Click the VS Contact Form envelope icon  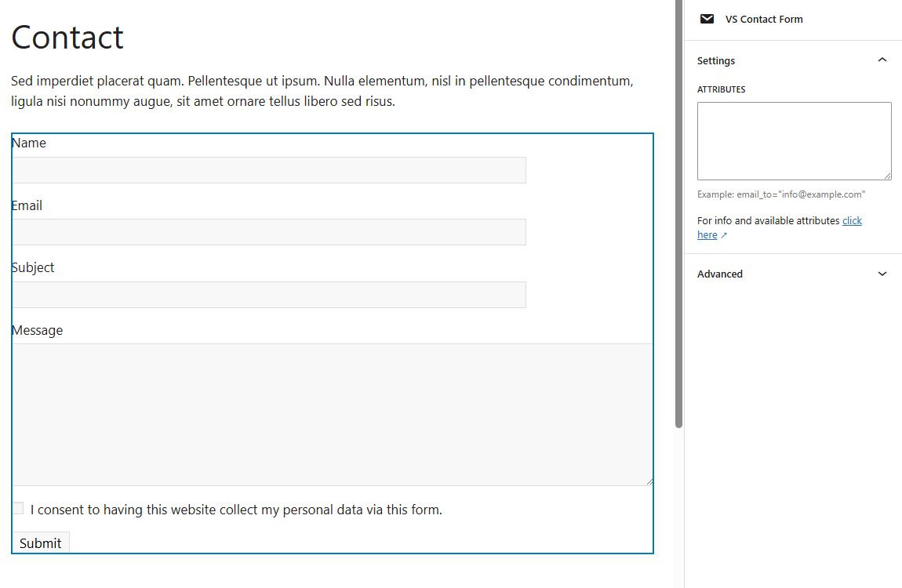click(707, 19)
